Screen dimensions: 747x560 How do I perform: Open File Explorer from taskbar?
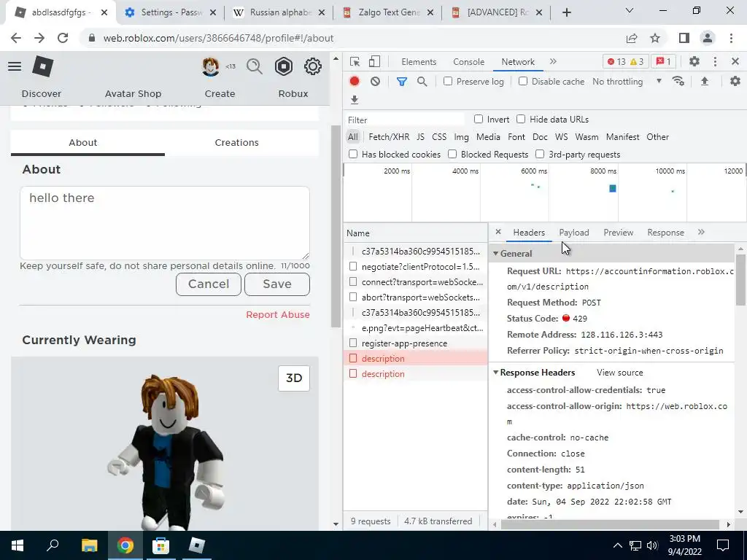pos(89,545)
